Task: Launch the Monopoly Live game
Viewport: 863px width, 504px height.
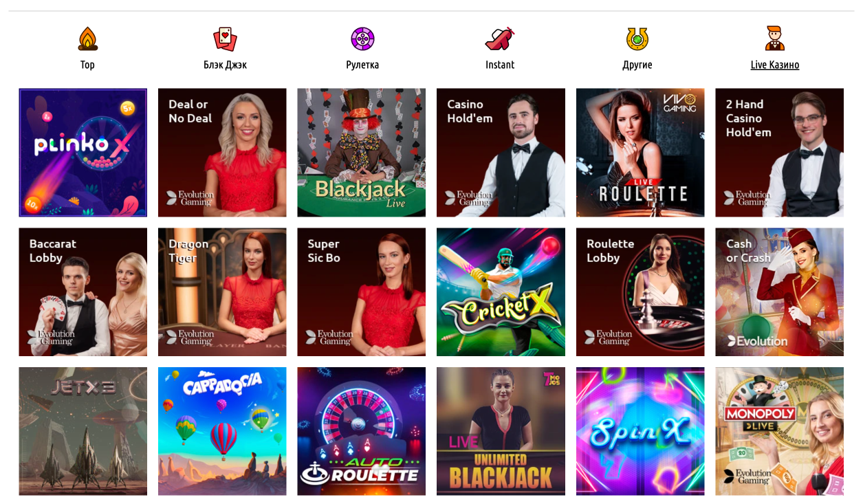Action: pos(779,431)
